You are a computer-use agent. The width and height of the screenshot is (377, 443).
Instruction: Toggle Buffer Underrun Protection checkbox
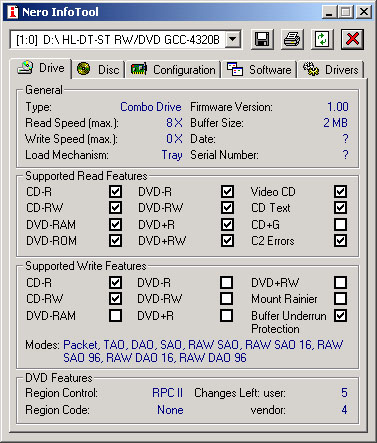[x=340, y=315]
